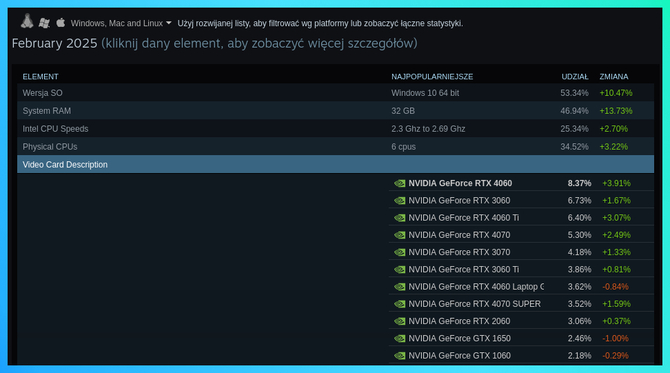Click the NVIDIA icon beside RTX 3070
Image resolution: width=670 pixels, height=373 pixels.
400,252
